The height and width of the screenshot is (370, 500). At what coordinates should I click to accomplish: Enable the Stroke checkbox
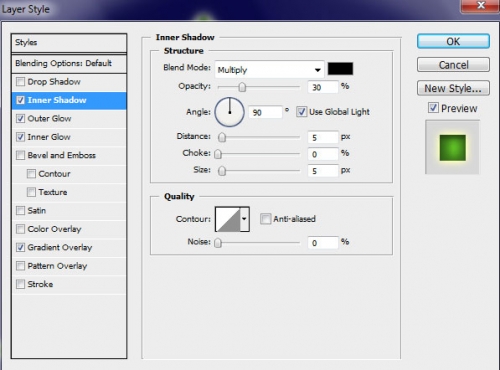click(21, 284)
